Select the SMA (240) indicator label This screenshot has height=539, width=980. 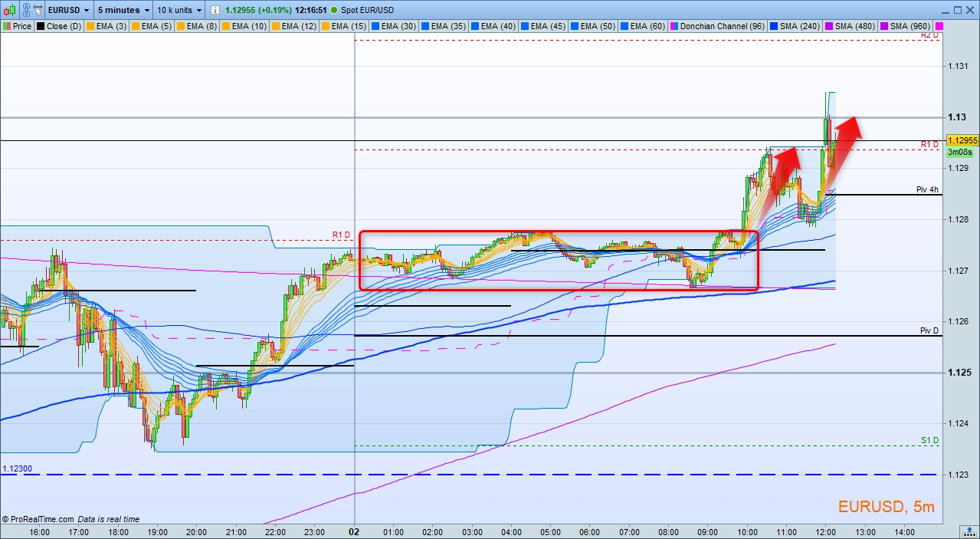tap(796, 26)
